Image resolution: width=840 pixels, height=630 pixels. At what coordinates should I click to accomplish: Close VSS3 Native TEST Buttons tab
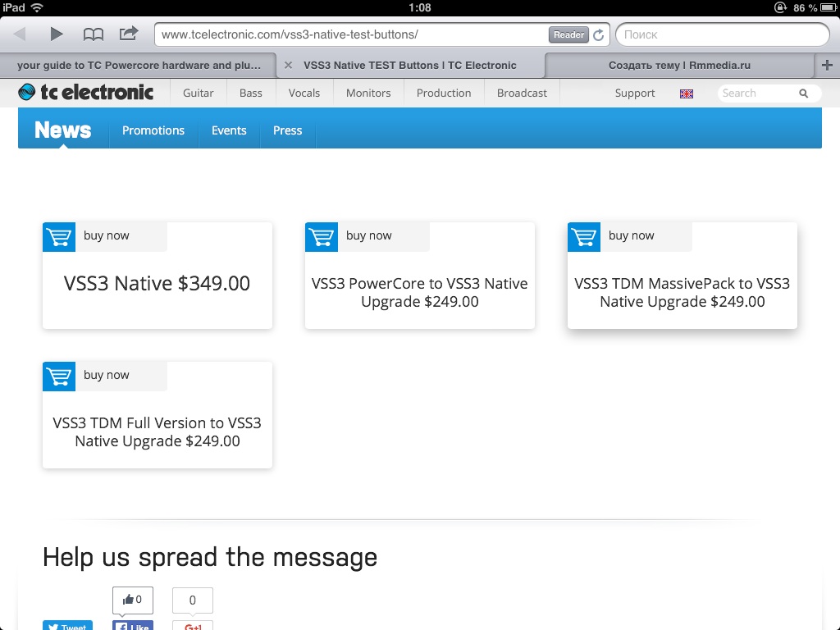click(x=288, y=66)
